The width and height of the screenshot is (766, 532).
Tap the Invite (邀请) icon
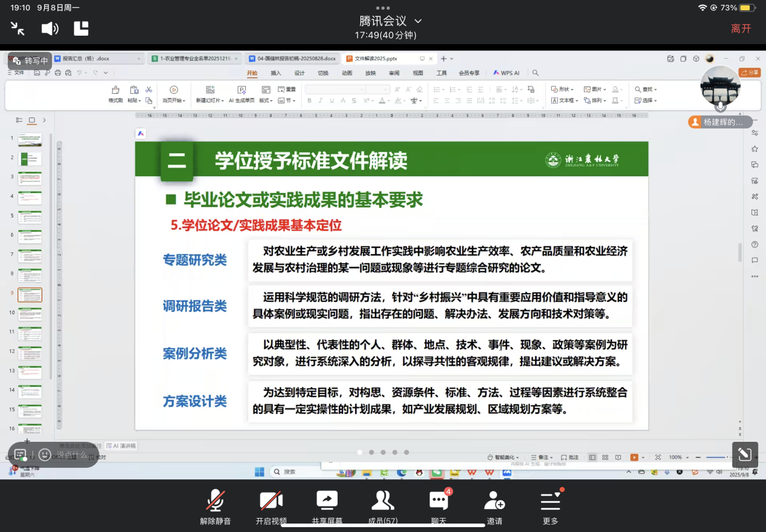pos(494,502)
